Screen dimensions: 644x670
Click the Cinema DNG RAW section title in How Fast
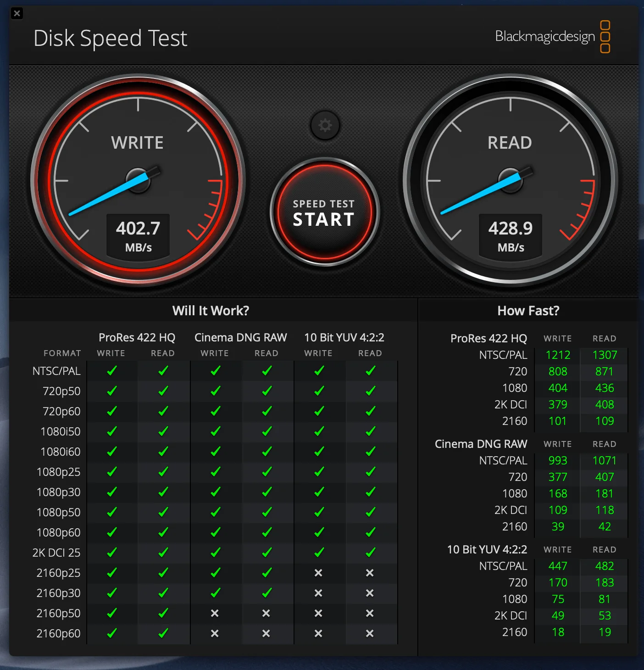point(481,444)
